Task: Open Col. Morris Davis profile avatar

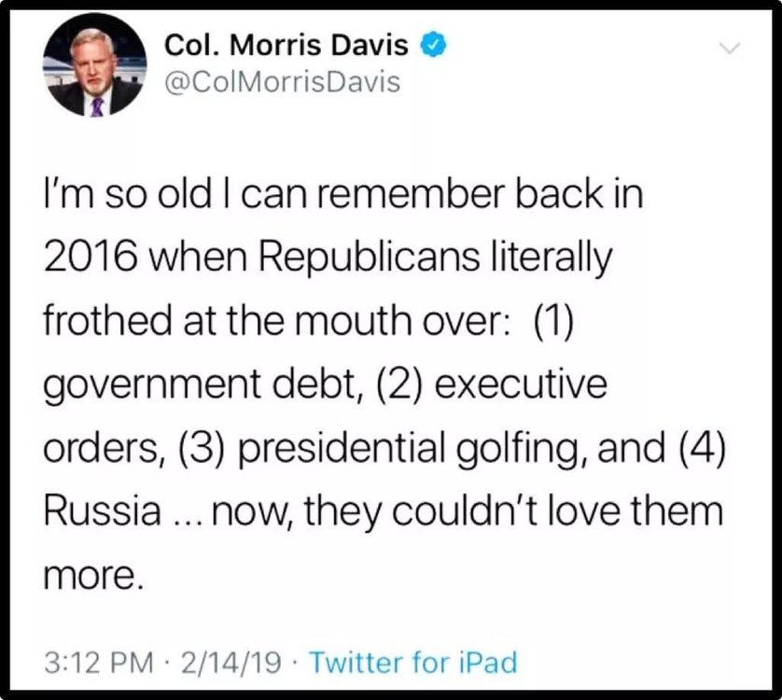Action: pyautogui.click(x=95, y=64)
